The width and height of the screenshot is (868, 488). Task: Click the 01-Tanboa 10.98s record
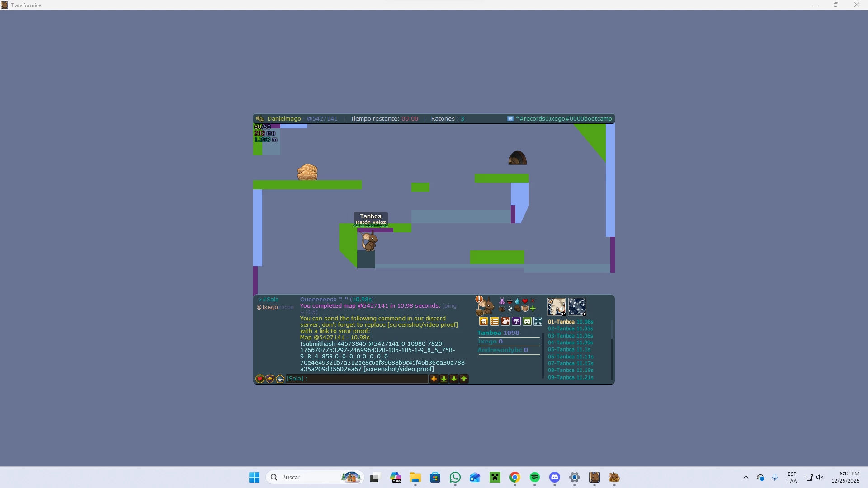(571, 322)
